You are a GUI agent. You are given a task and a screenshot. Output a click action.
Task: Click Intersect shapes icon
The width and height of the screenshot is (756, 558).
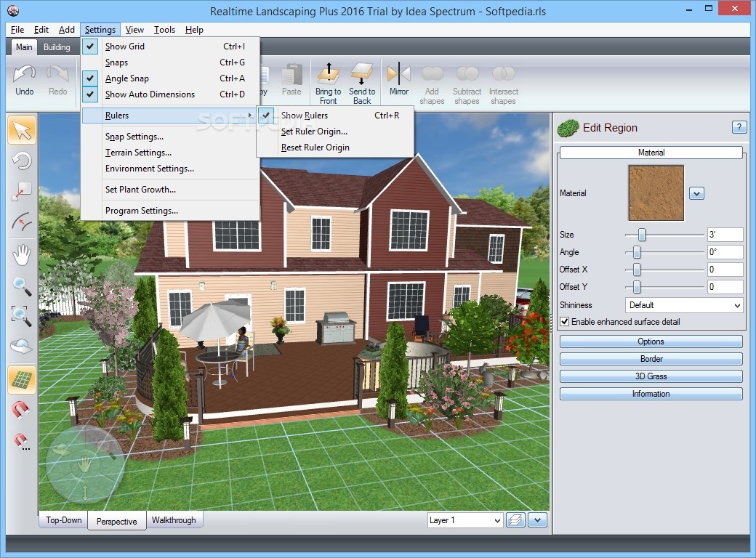503,84
